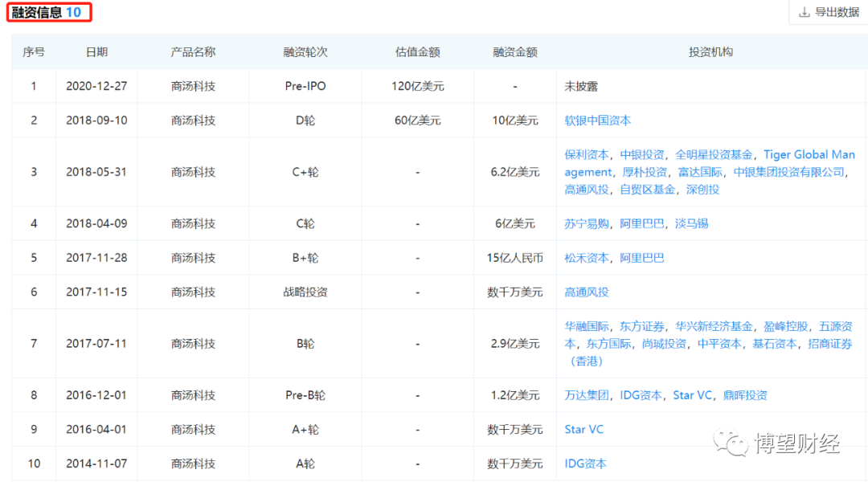Screen dimensions: 868x482
Task: Open 中银投资 in row 3
Action: 641,155
